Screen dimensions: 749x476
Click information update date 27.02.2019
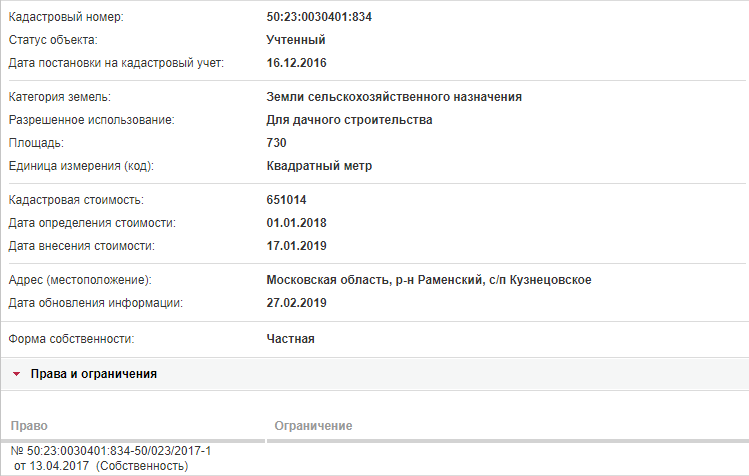(x=296, y=303)
